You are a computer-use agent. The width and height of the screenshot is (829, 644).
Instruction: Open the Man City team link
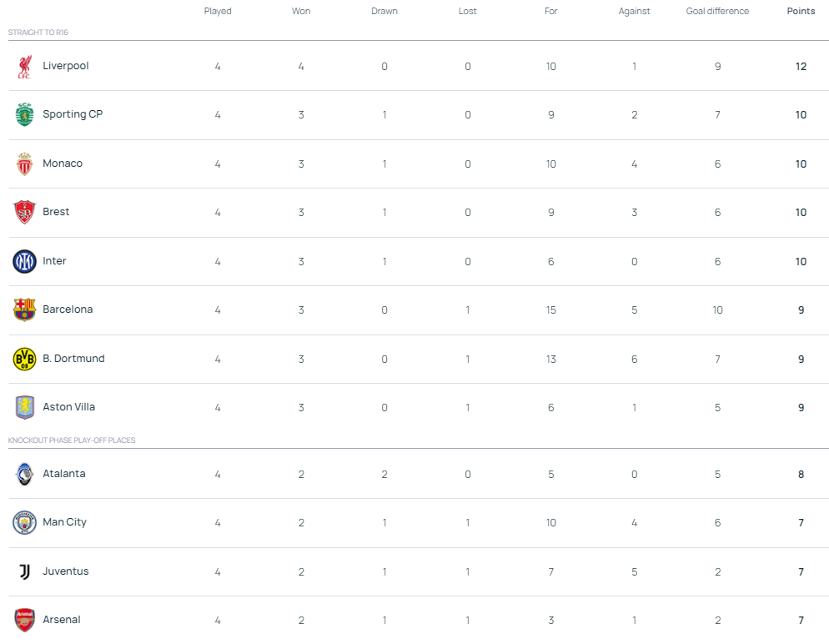pos(64,522)
